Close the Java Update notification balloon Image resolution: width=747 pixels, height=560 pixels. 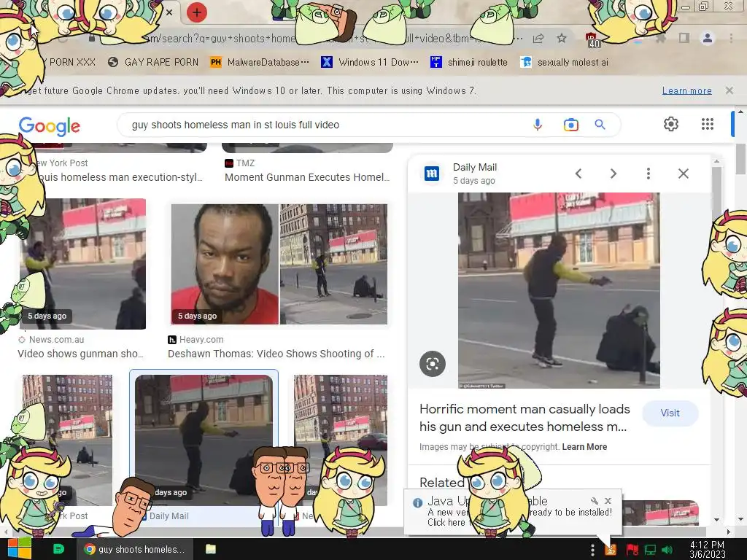[608, 500]
